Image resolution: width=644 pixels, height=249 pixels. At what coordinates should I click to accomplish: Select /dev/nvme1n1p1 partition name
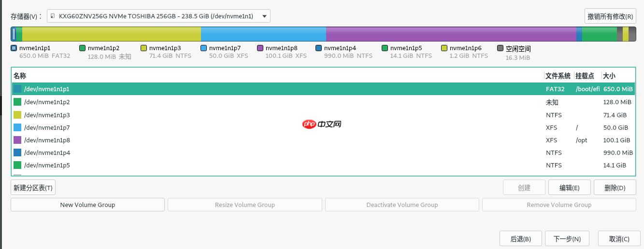pos(47,89)
